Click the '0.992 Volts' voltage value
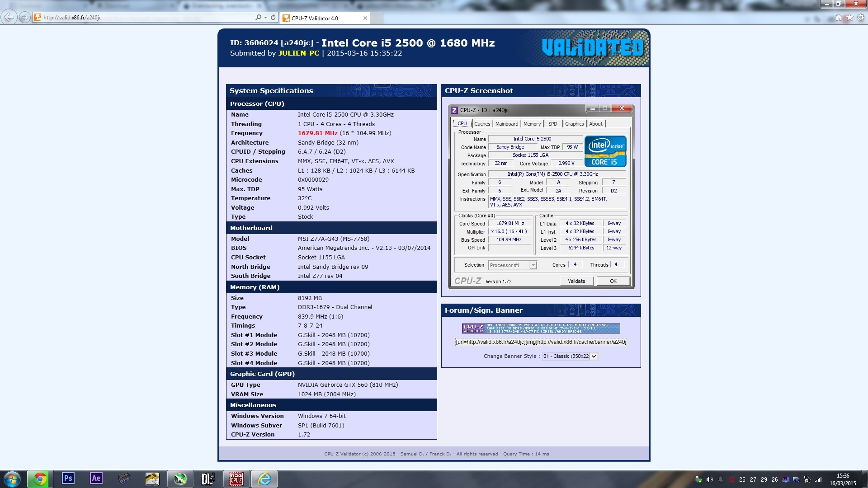The height and width of the screenshot is (488, 868). click(313, 208)
